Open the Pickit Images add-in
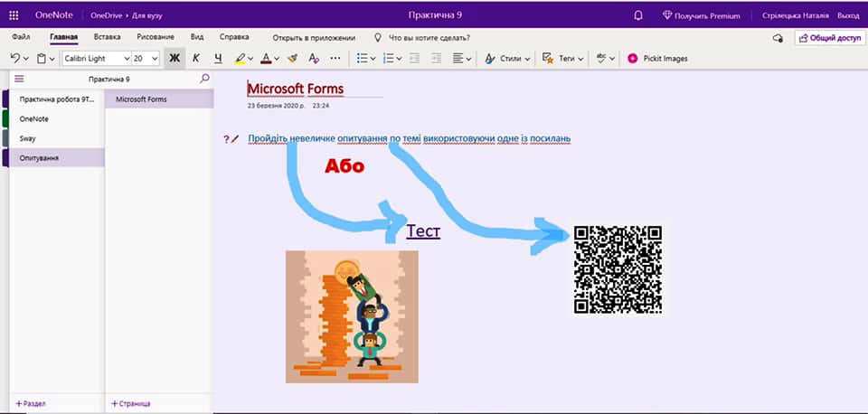Screen dimensions: 868x414 coord(657,58)
